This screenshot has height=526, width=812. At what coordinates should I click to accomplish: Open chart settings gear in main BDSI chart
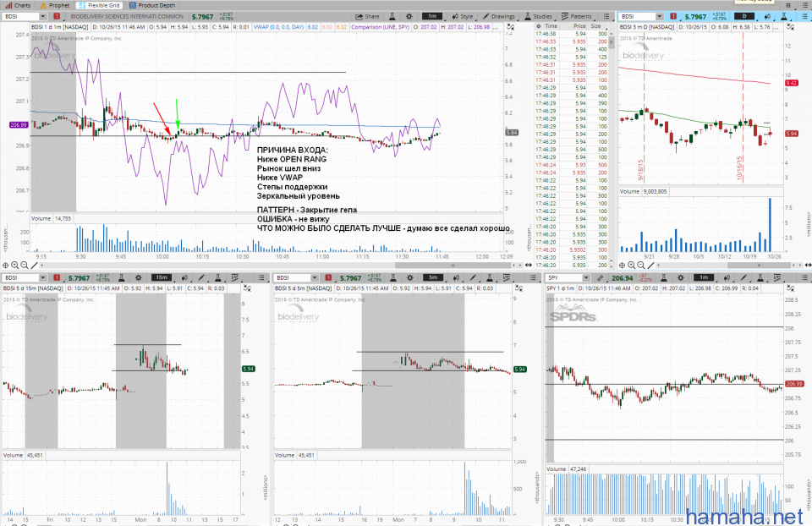[409, 17]
